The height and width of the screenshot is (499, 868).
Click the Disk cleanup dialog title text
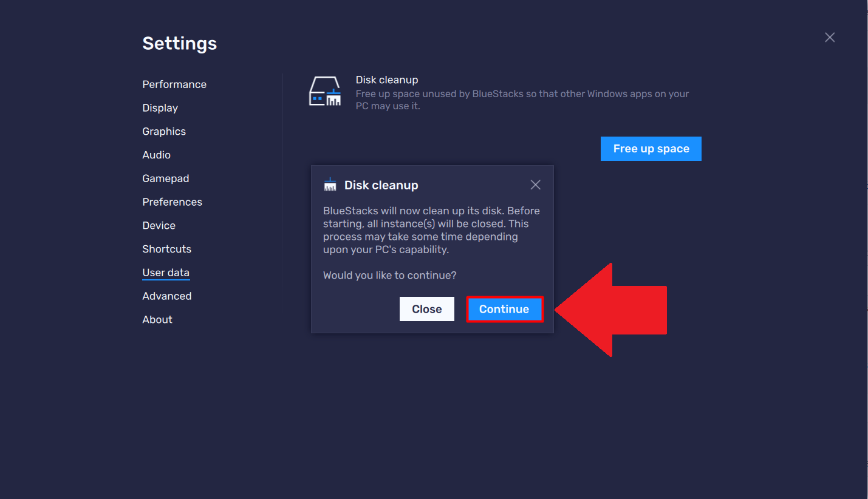coord(381,185)
